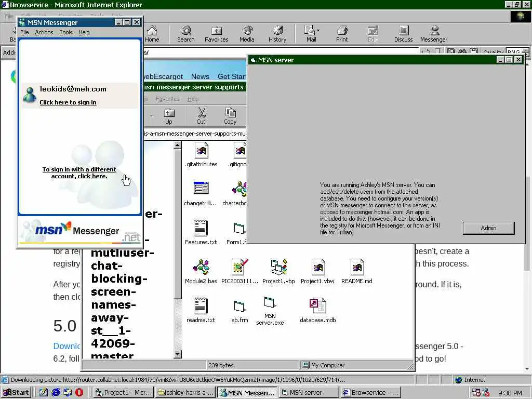
Task: Click 'To sign in with a different account' link
Action: point(79,172)
